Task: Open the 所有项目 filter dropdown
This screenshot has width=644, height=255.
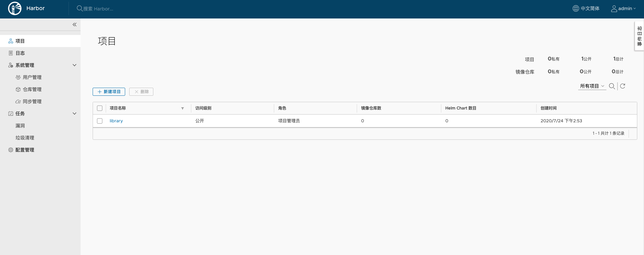Action: (x=592, y=86)
